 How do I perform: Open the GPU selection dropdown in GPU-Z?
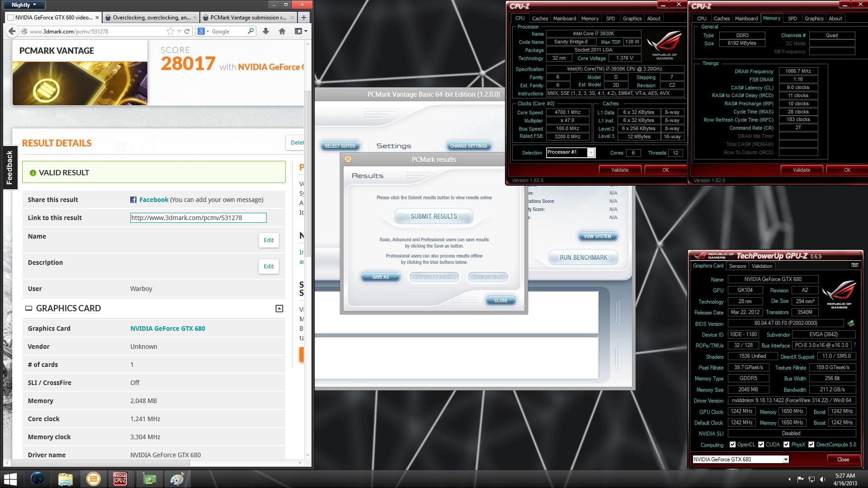click(786, 460)
